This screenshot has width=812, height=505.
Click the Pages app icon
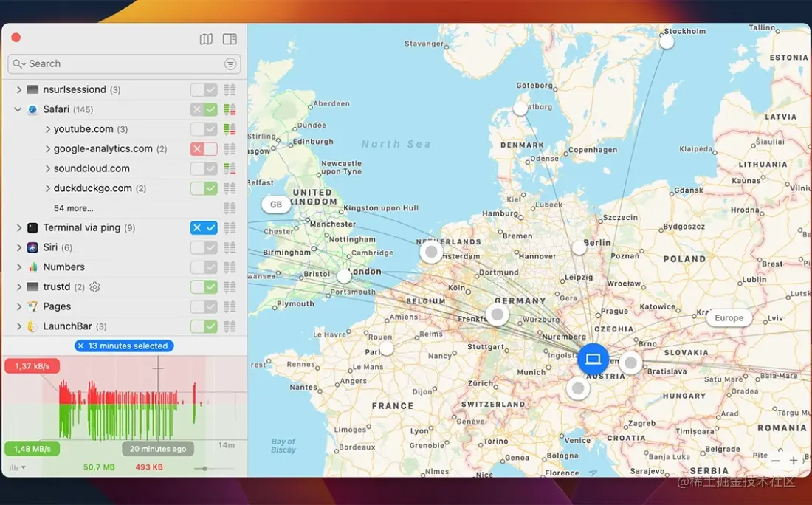(x=32, y=306)
